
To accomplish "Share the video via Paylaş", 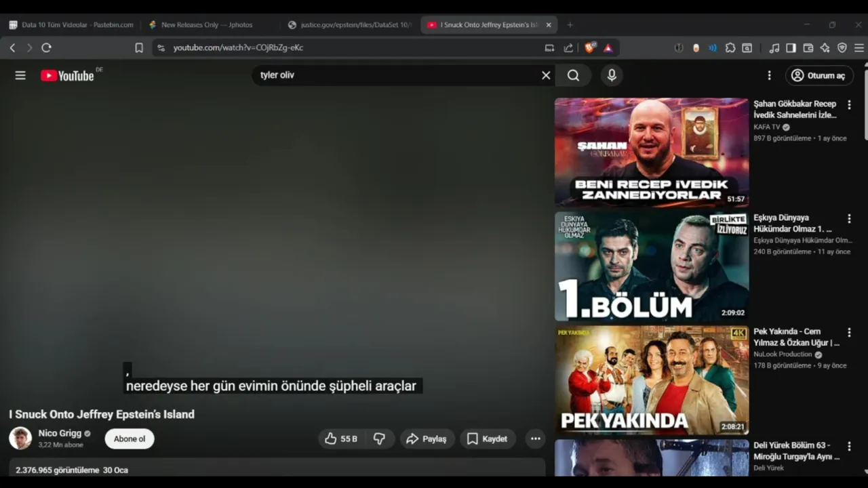I will (427, 439).
